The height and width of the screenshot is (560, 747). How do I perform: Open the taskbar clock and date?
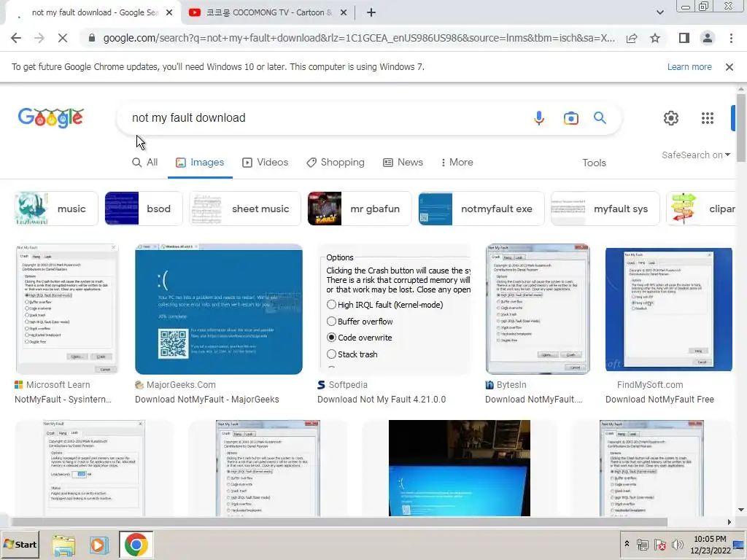[x=710, y=544]
